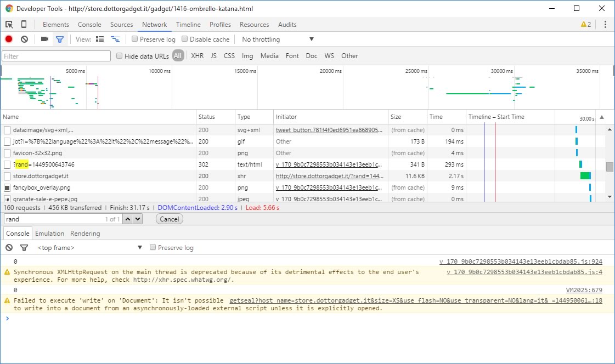615x364 pixels.
Task: Go to previous search result
Action: 128,219
